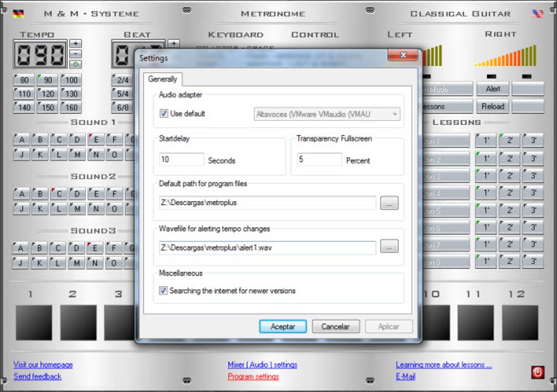Viewport: 557px width, 392px height.
Task: Click the Transparency Fullscreen percent field
Action: pyautogui.click(x=319, y=159)
